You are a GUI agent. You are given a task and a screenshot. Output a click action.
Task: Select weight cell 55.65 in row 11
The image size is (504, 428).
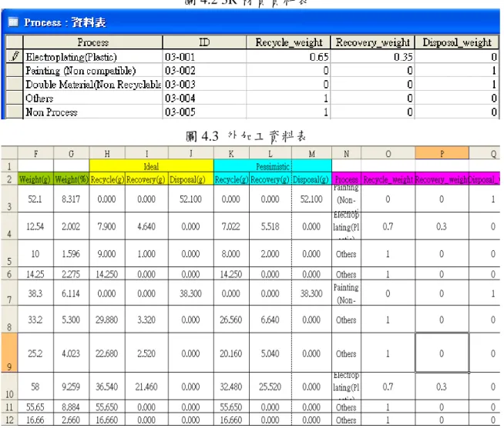click(35, 407)
